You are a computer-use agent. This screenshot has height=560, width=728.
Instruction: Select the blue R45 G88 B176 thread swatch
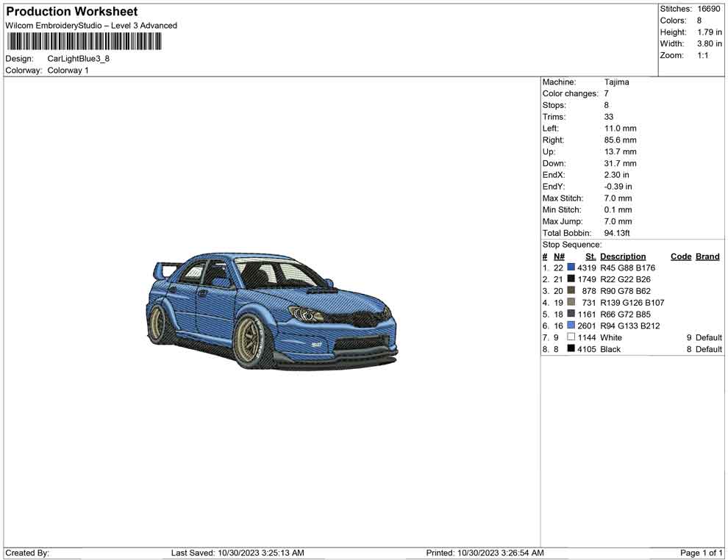571,268
